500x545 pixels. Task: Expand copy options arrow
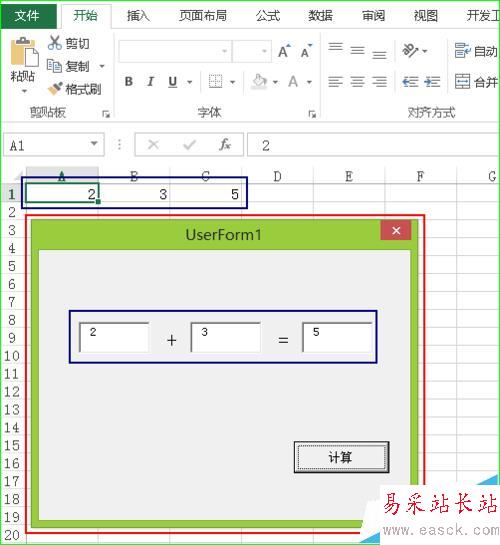tap(102, 66)
